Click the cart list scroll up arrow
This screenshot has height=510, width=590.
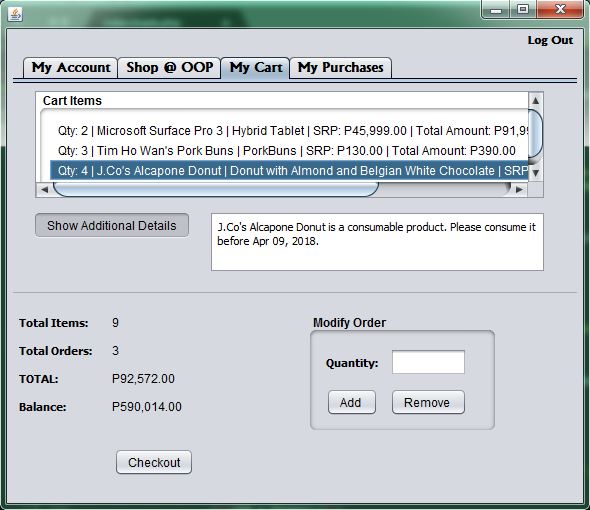(x=535, y=101)
